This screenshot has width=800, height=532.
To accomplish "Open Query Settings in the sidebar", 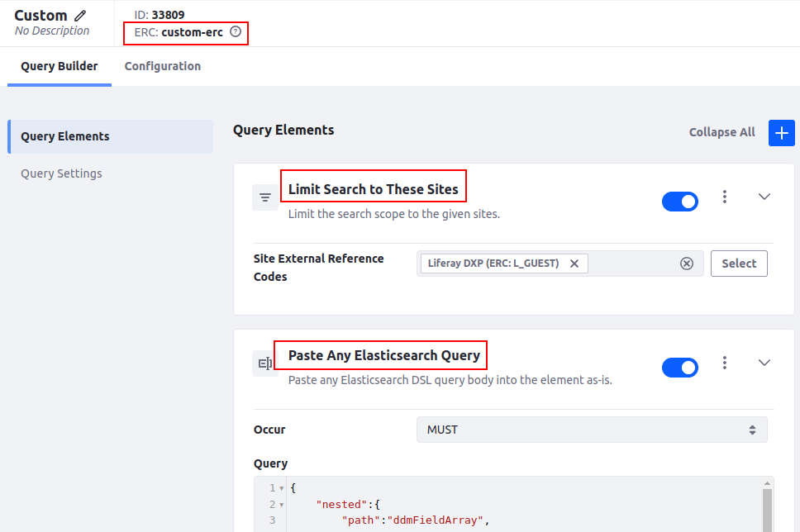I will 61,173.
